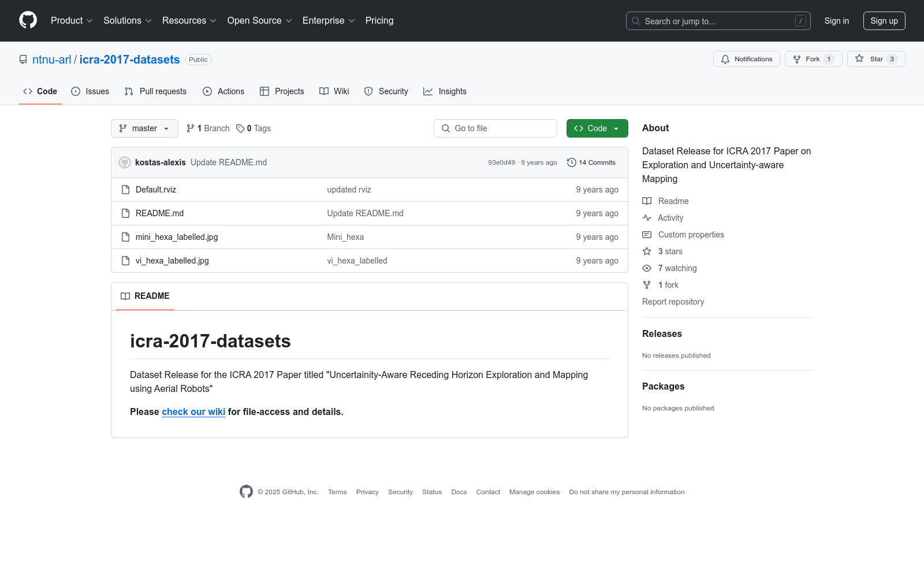Switch to the Actions tab
The height and width of the screenshot is (578, 924).
coord(223,91)
